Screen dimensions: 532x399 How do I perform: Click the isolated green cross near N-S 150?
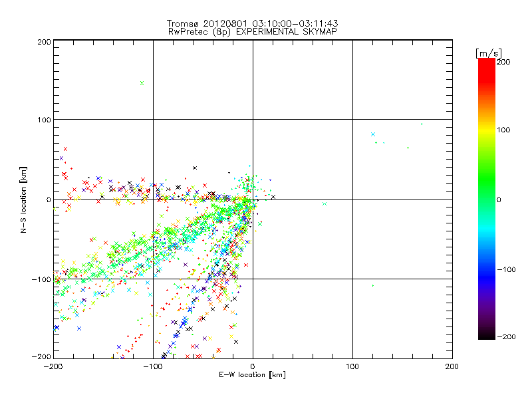[142, 83]
